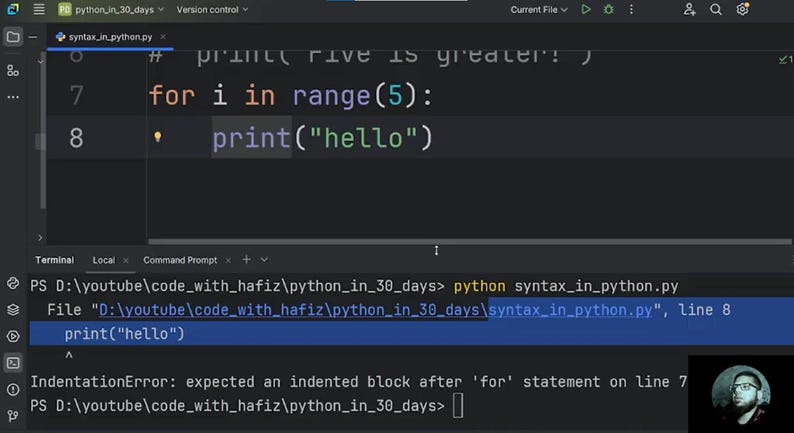This screenshot has height=433, width=794.
Task: Click the IndentationError message text
Action: tap(359, 381)
